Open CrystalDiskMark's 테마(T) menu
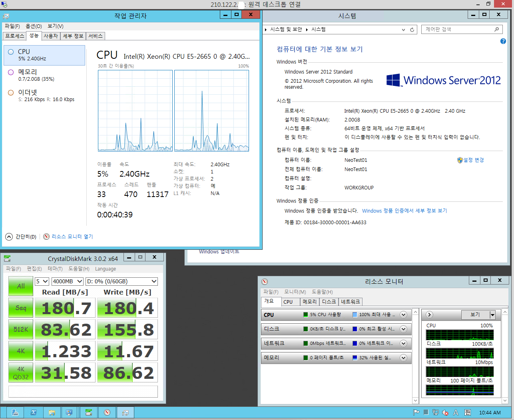This screenshot has width=514, height=420. coord(55,269)
